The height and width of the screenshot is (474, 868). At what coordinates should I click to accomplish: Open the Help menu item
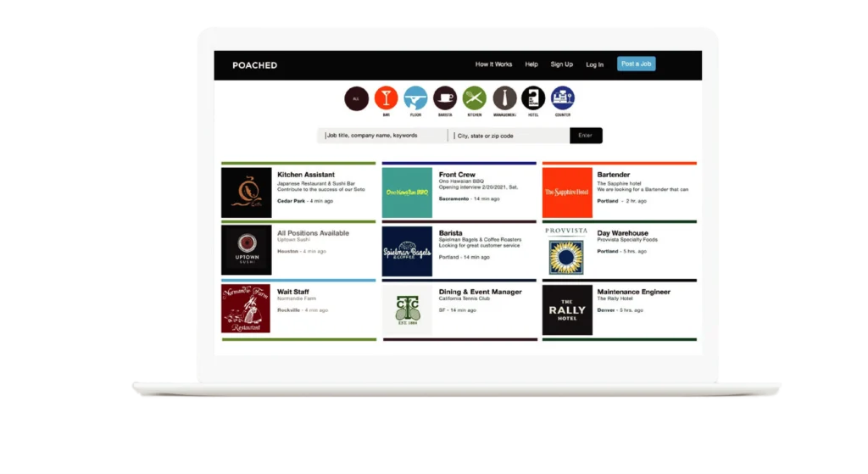point(531,64)
